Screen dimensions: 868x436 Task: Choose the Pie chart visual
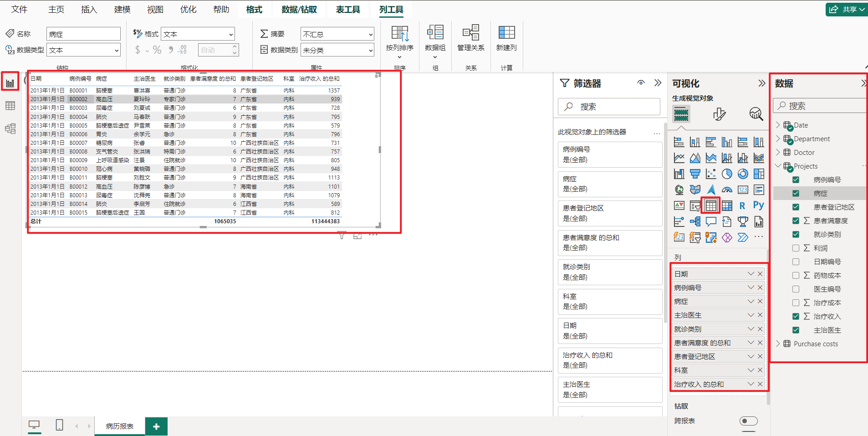click(727, 174)
